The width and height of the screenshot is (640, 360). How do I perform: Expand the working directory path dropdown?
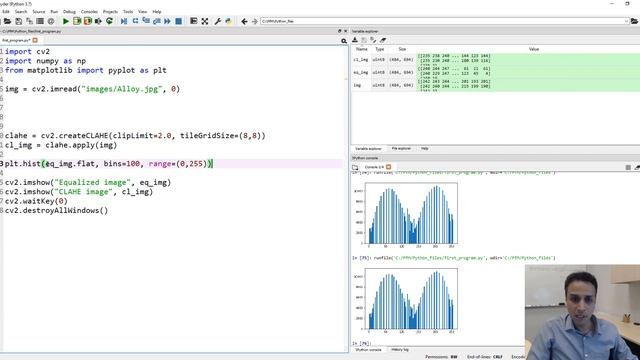coord(626,21)
